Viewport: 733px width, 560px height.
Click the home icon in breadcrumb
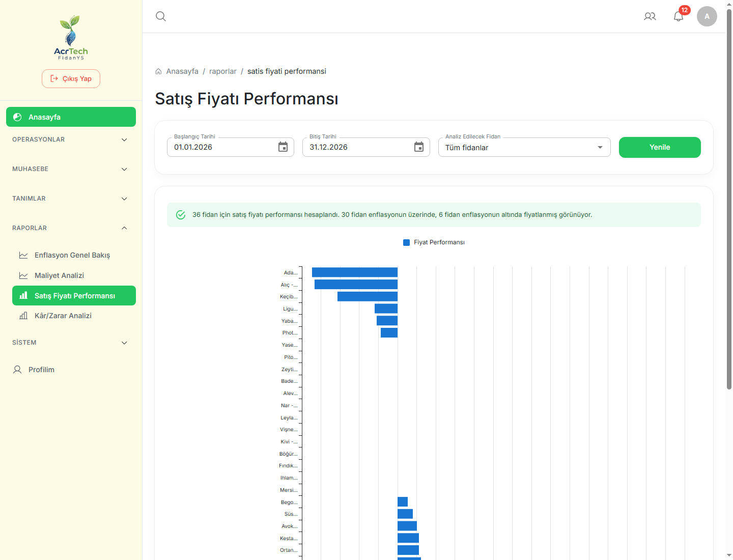158,71
